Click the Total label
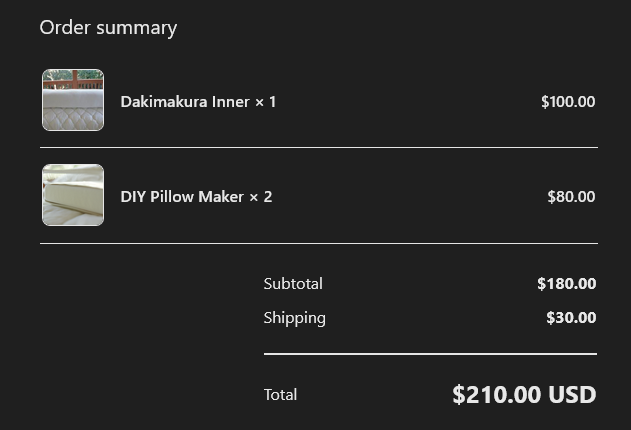631x430 pixels. click(280, 395)
